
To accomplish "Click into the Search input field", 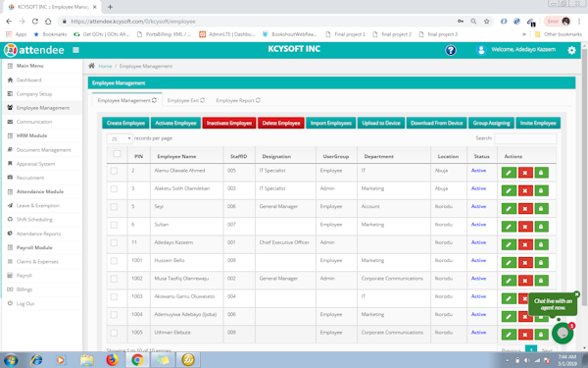I will (x=525, y=138).
